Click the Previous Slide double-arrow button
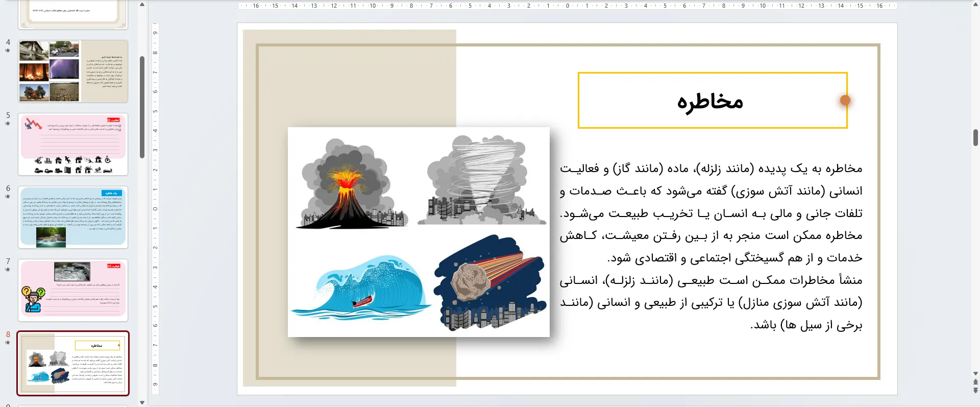The image size is (980, 407). point(975,382)
